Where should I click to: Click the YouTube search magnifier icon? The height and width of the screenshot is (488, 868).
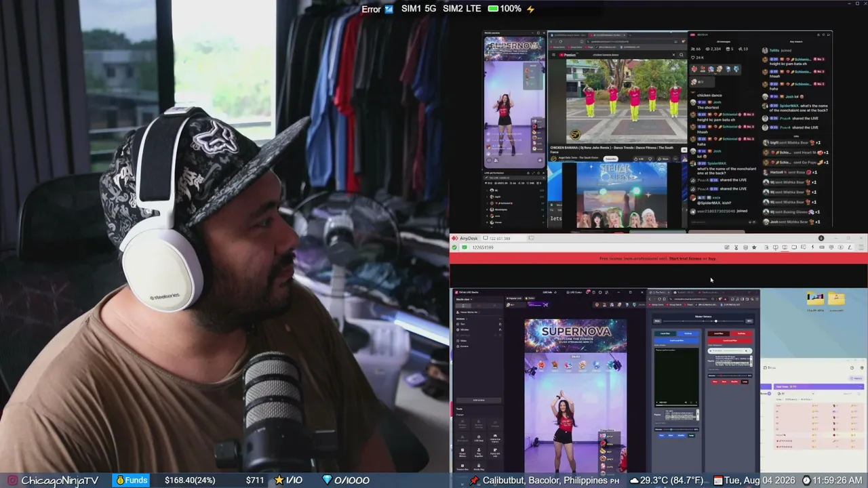pos(682,55)
